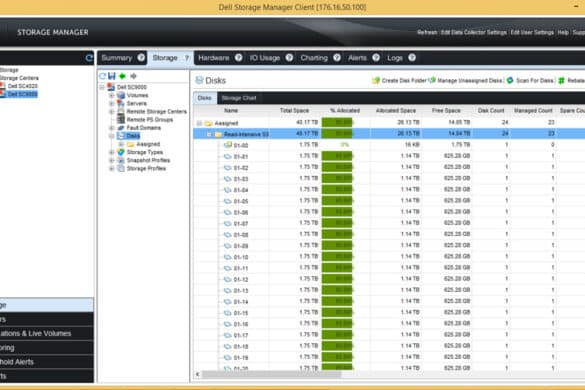The width and height of the screenshot is (585, 390).
Task: Expand the Storage Profiles tree node
Action: tap(111, 169)
